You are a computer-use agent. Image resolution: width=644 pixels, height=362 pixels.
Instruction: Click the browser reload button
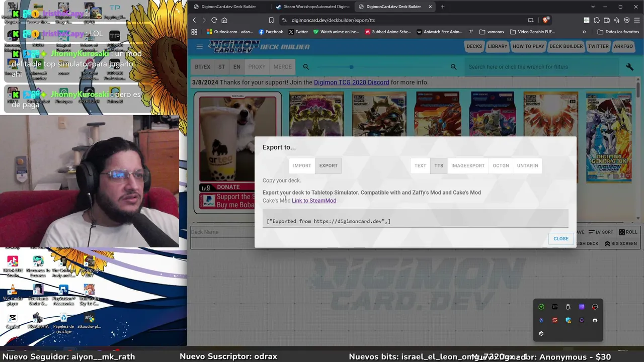pos(214,20)
